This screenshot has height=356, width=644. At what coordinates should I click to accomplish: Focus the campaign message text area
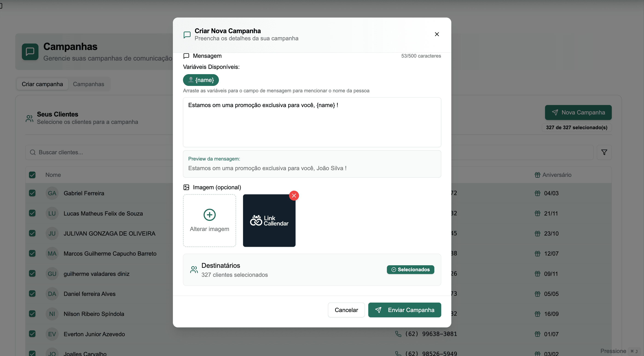point(312,122)
